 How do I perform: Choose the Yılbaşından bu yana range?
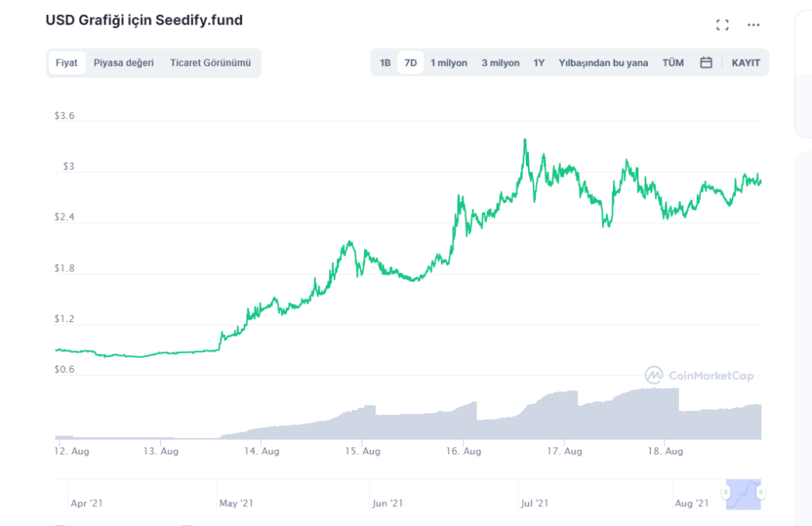click(603, 63)
